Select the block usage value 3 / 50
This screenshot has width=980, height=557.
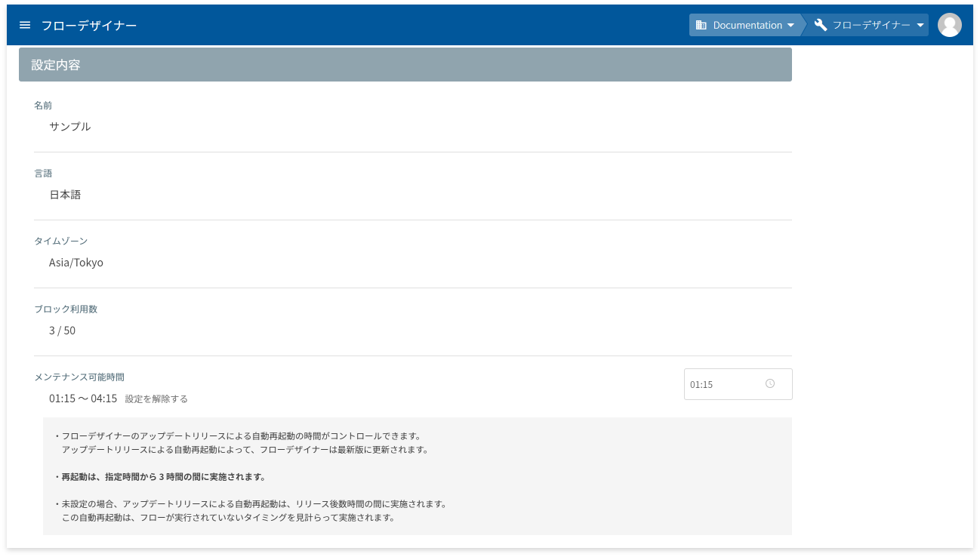(x=62, y=331)
